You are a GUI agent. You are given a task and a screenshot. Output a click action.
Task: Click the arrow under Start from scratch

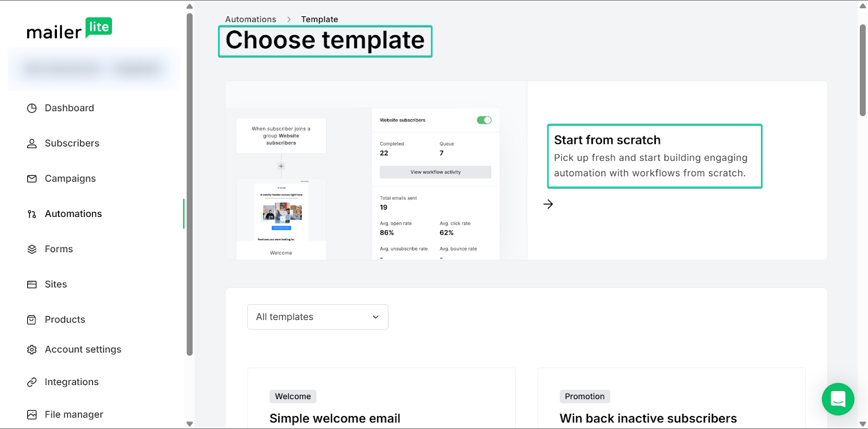[x=548, y=204]
